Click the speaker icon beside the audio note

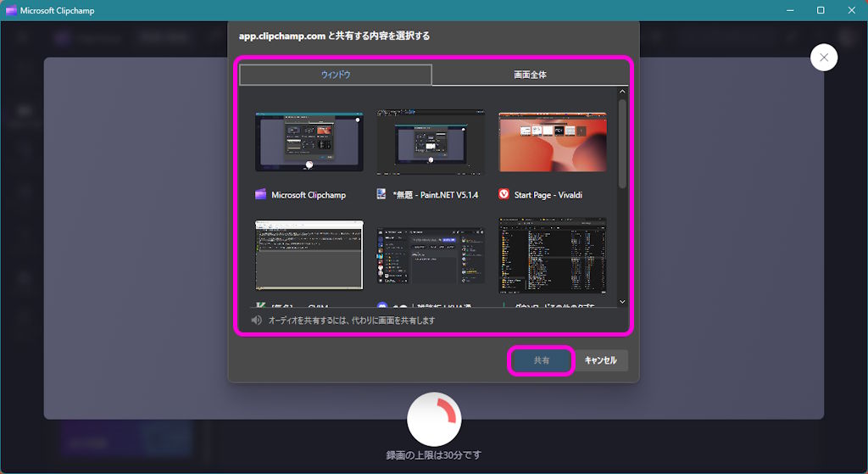point(256,320)
